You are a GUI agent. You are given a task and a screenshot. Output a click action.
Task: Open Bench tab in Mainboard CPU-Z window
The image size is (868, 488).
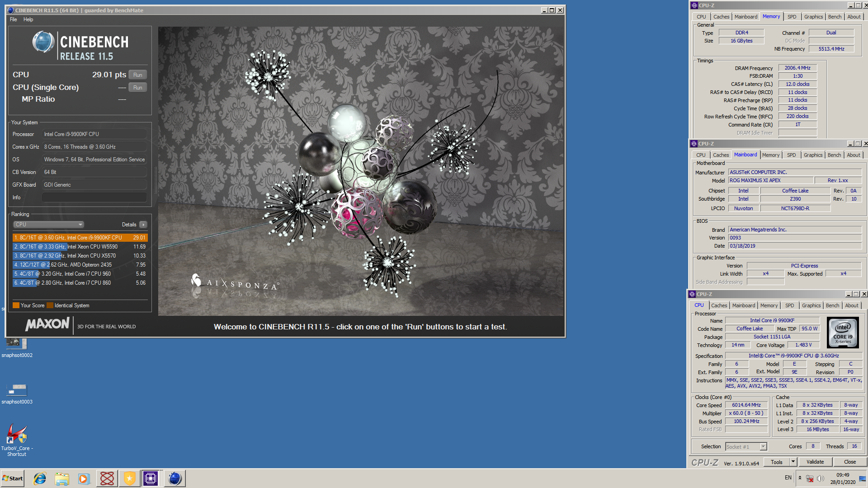pos(835,155)
